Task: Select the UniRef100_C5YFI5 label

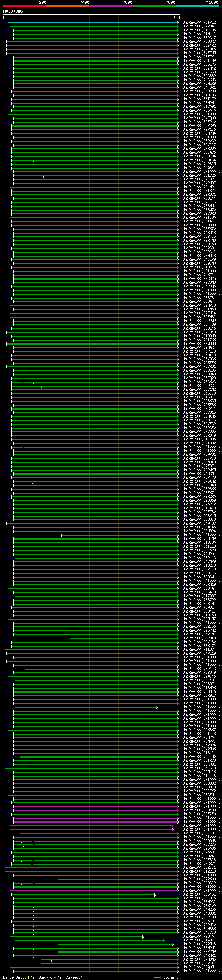Action: (199, 237)
